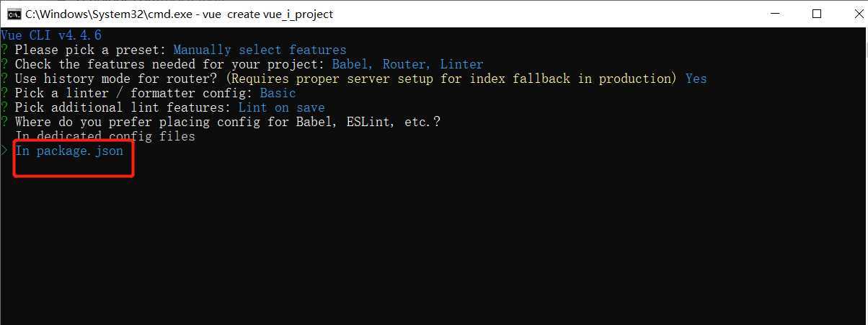Click the question mark before "Pick additional lint features"

click(x=4, y=107)
